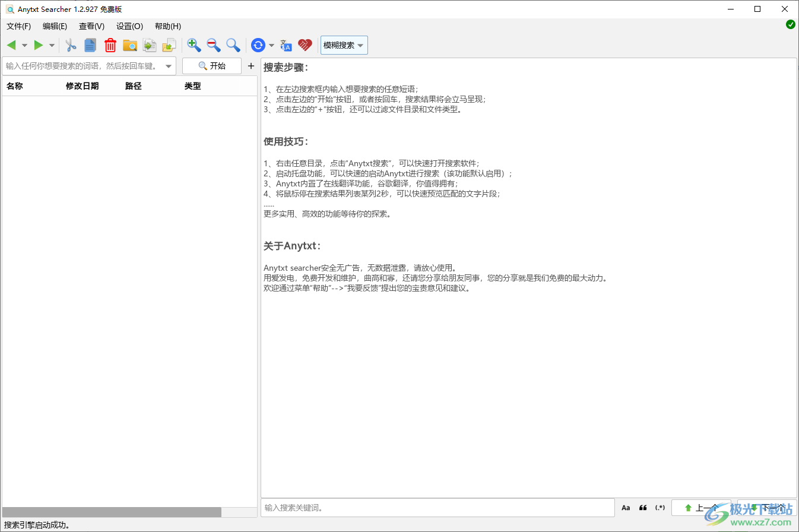Expand the forward history dropdown arrow

pos(52,45)
